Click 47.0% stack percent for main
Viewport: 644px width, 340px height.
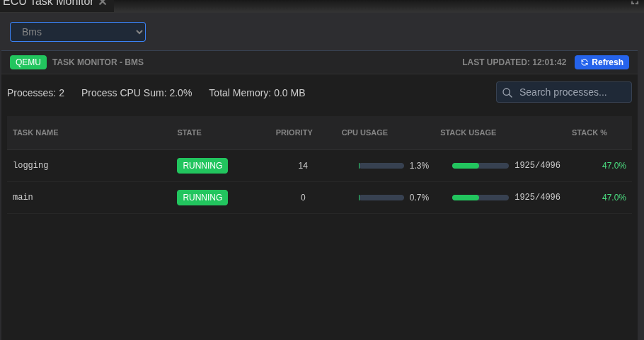[614, 198]
